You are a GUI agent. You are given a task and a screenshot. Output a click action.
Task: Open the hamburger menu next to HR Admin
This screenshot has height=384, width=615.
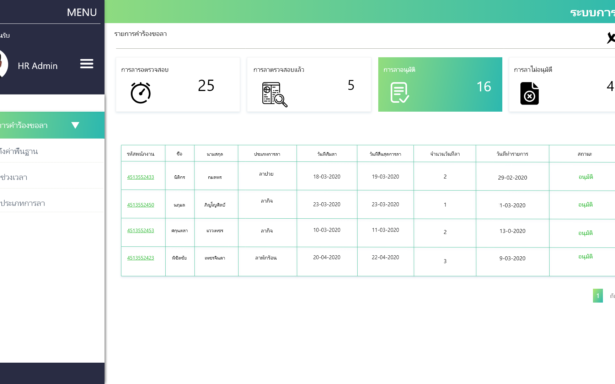point(87,64)
